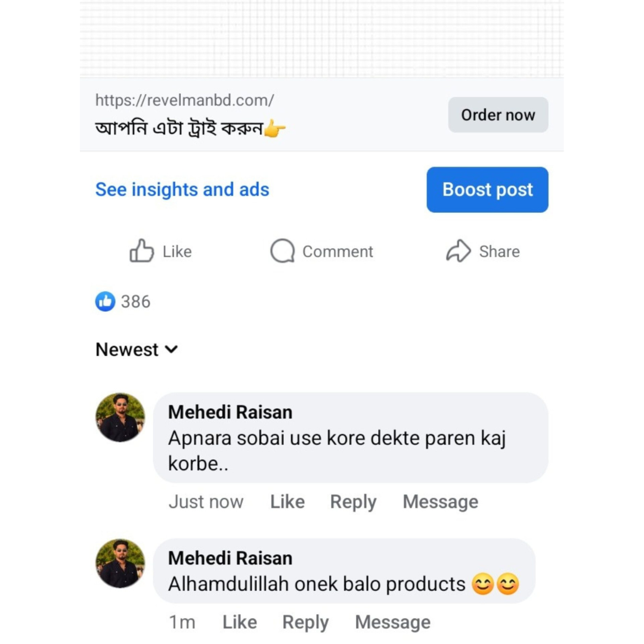Open the Newest comment sorting dropdown
644x644 pixels.
pyautogui.click(x=137, y=349)
